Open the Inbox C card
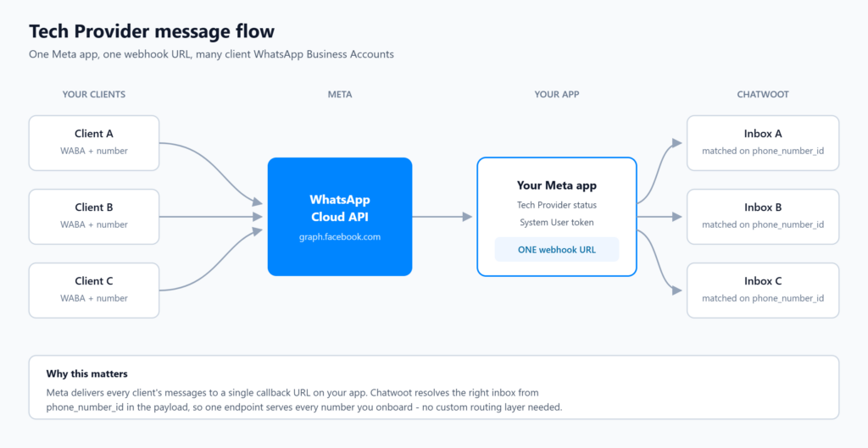This screenshot has height=448, width=868. click(763, 290)
